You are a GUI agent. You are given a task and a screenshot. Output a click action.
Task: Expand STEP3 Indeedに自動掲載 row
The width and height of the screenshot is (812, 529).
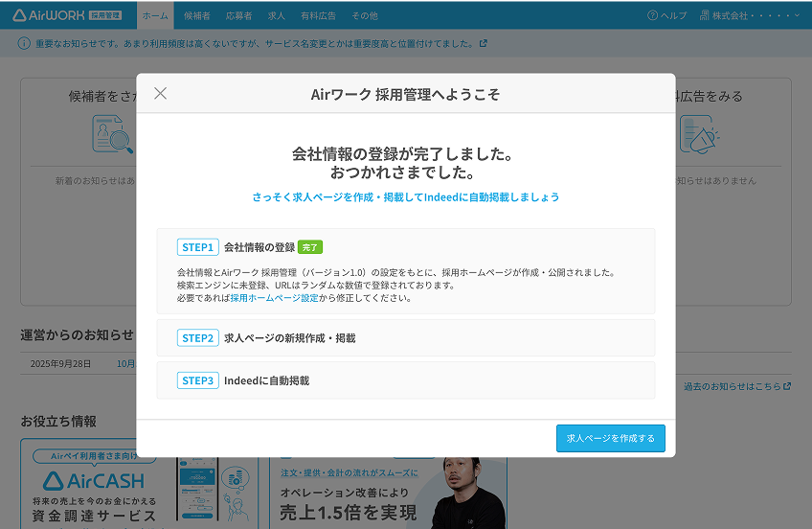click(405, 380)
